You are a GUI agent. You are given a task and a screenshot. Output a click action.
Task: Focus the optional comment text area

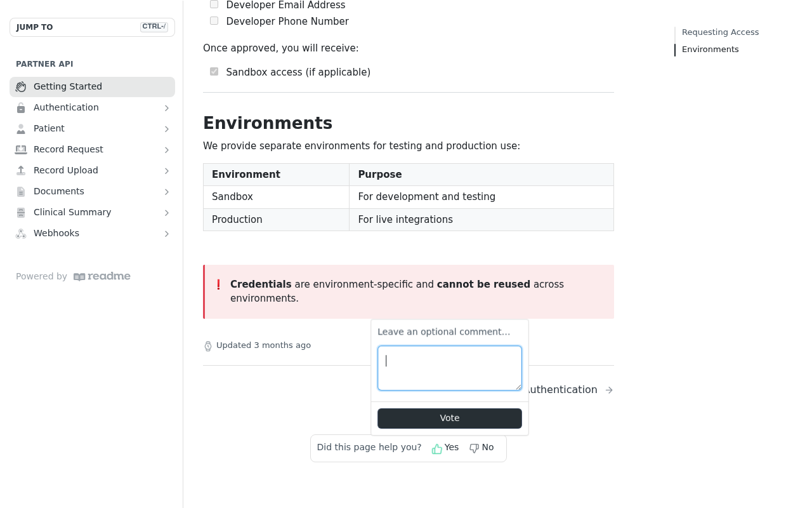pyautogui.click(x=450, y=368)
